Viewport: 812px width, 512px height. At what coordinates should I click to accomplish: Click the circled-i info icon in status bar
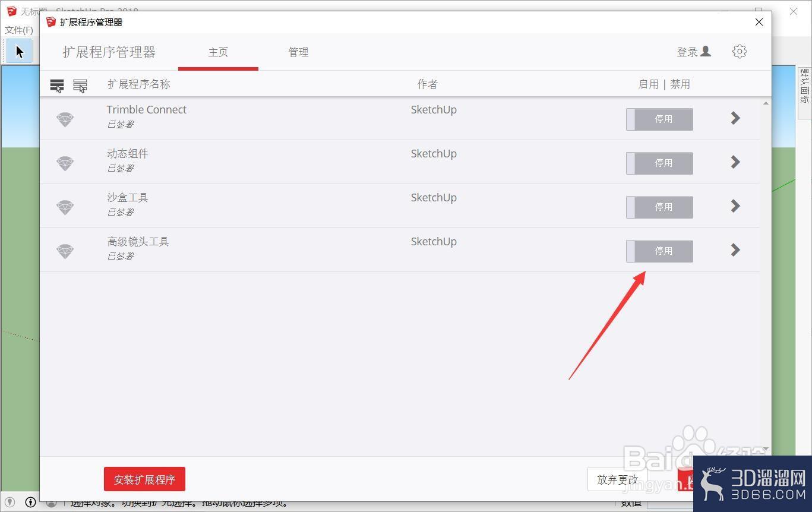(x=30, y=502)
